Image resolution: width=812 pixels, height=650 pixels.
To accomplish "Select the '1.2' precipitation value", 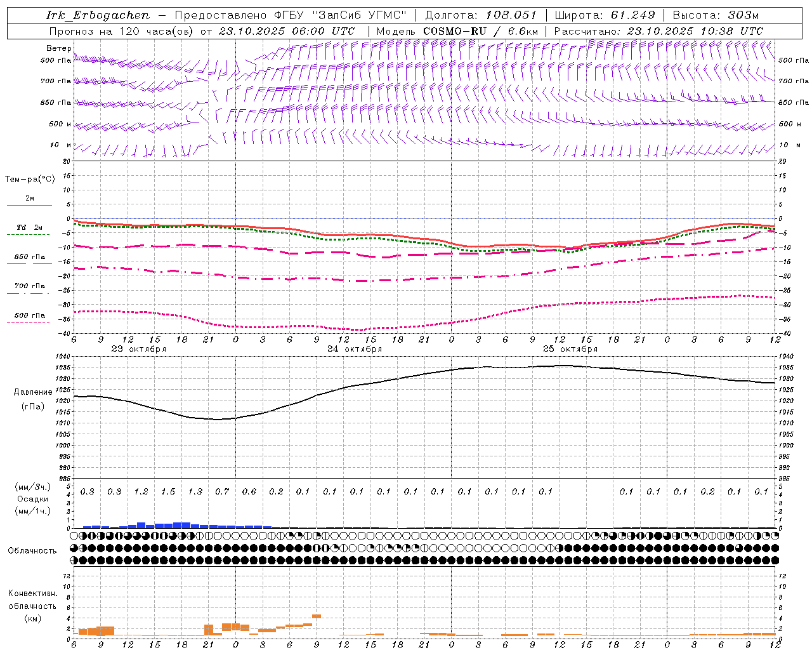I will [141, 492].
